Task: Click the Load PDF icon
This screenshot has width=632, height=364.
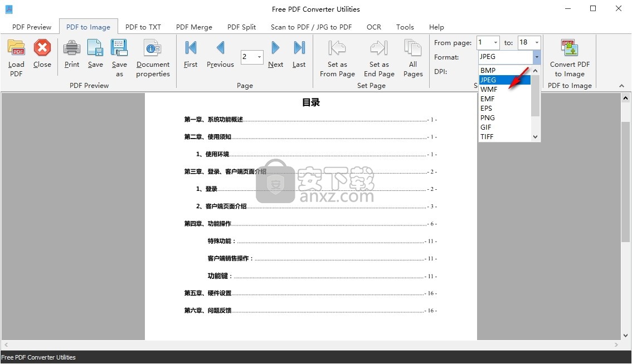Action: point(16,48)
